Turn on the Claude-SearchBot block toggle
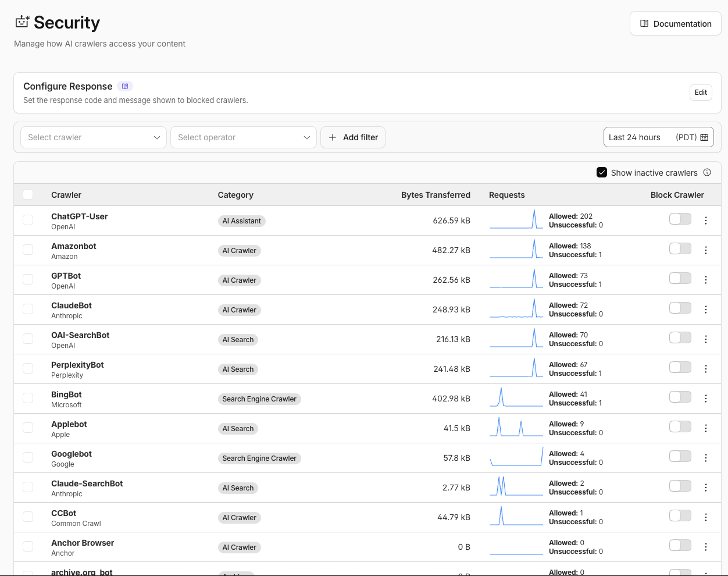The width and height of the screenshot is (728, 576). point(680,486)
